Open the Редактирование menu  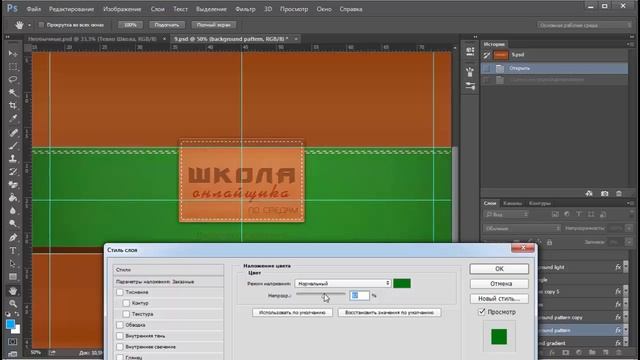point(71,9)
